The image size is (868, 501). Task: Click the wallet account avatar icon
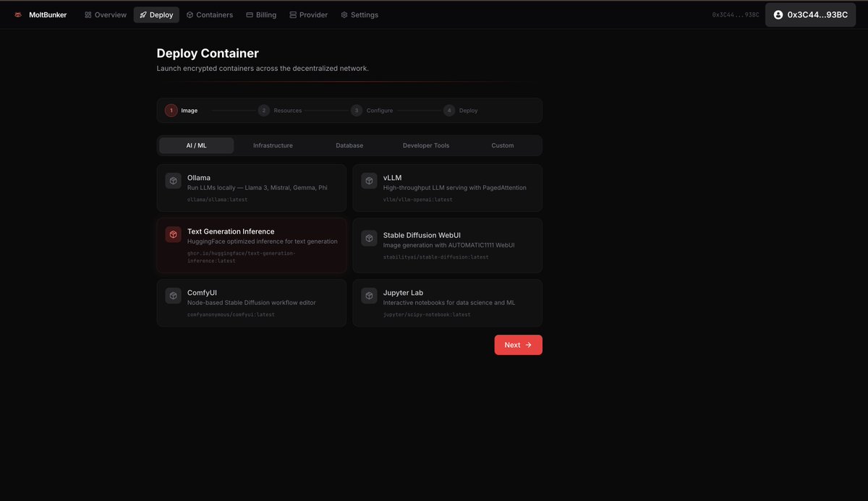(778, 14)
